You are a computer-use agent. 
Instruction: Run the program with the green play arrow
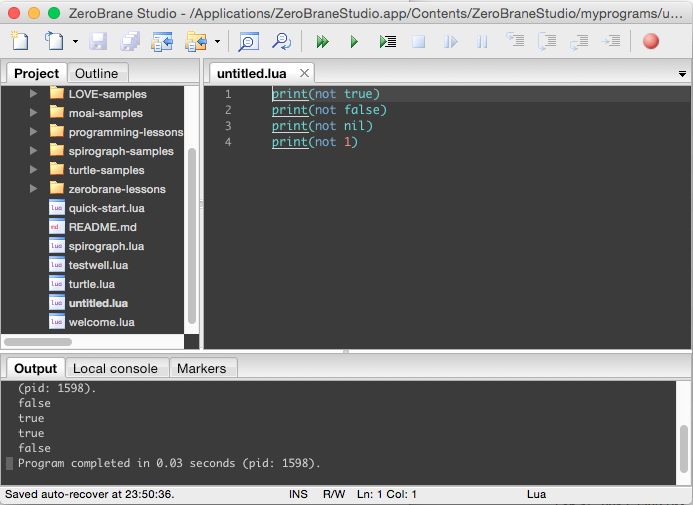coord(354,42)
